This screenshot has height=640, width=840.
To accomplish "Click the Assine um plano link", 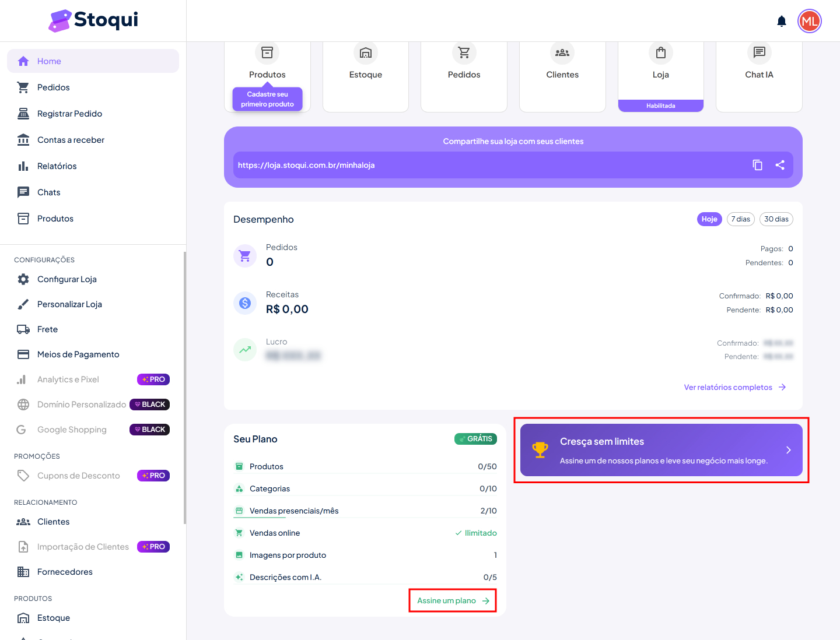I will [x=453, y=600].
